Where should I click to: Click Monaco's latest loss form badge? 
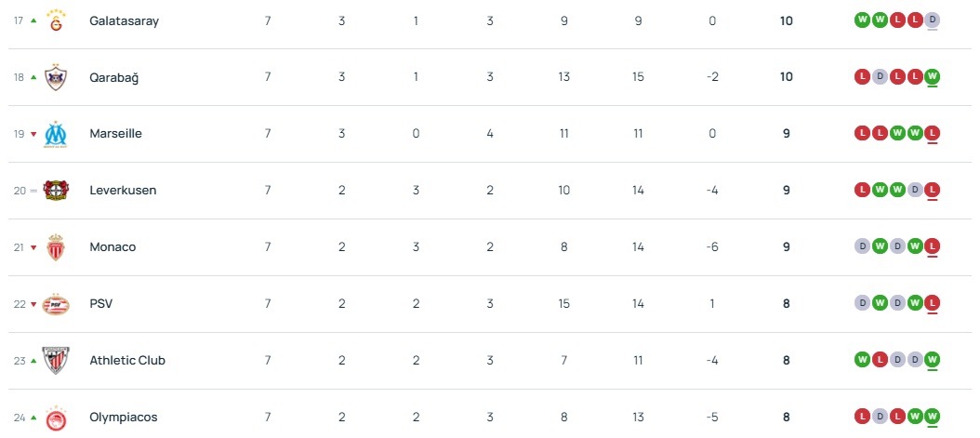click(x=933, y=246)
